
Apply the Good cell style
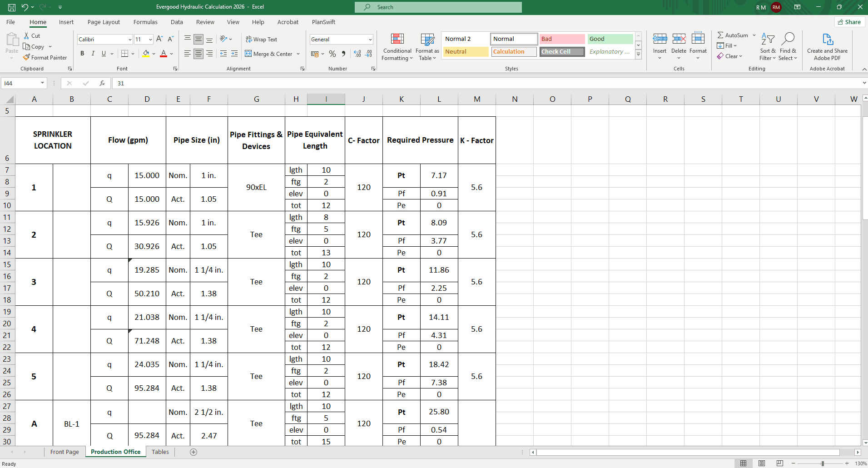[x=610, y=39]
